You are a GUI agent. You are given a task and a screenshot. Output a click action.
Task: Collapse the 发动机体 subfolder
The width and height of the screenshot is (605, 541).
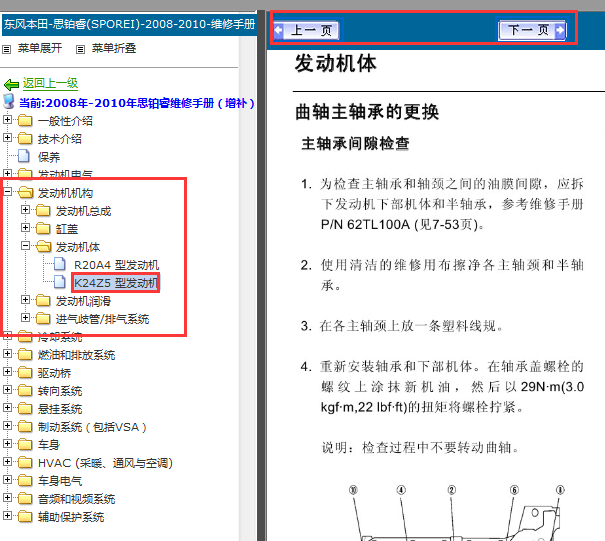25,246
